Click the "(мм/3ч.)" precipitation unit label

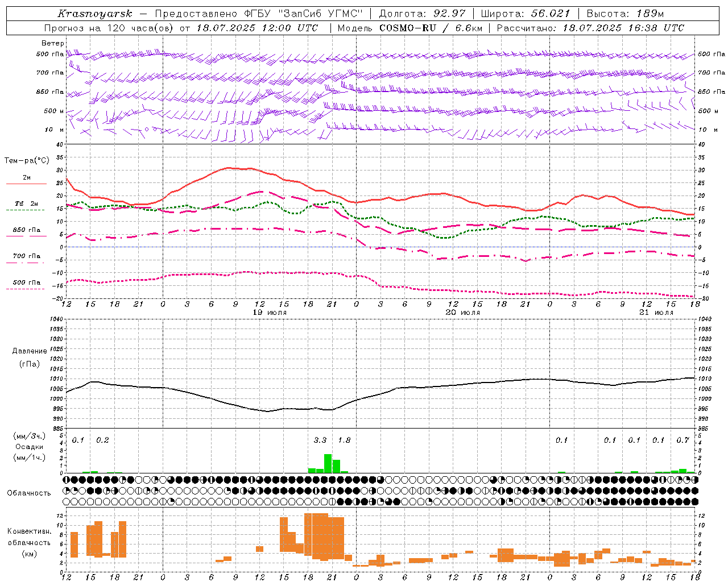point(30,436)
